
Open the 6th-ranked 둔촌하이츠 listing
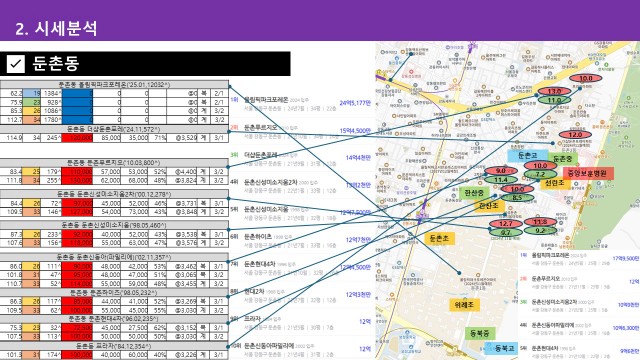pos(301,241)
